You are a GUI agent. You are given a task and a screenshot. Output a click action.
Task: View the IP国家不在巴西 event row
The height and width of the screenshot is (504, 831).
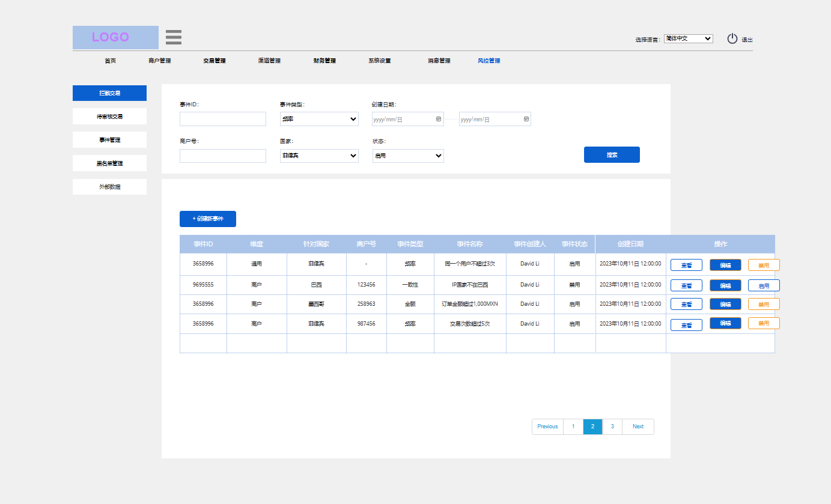(x=686, y=286)
